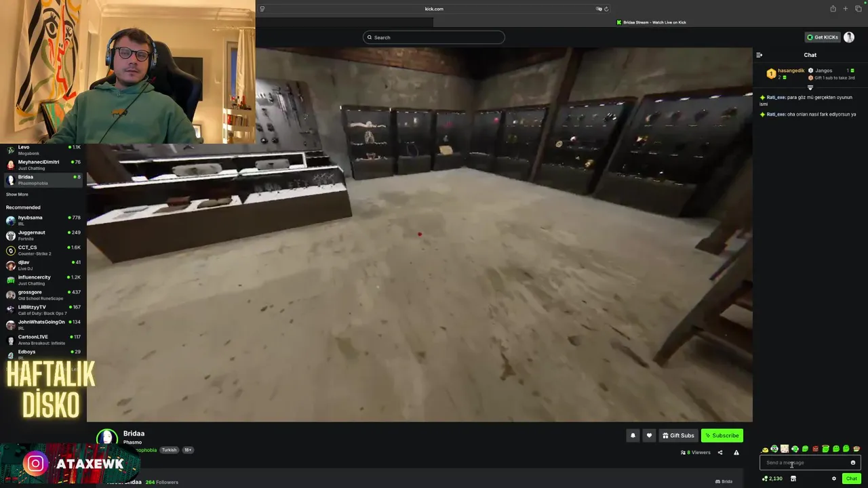Open the emoji picker in message box
This screenshot has height=488, width=868.
click(x=853, y=462)
